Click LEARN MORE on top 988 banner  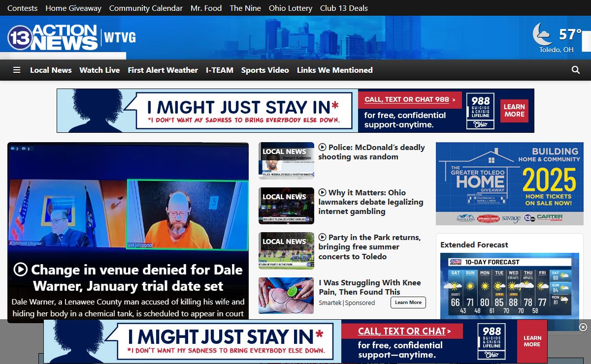pos(514,111)
